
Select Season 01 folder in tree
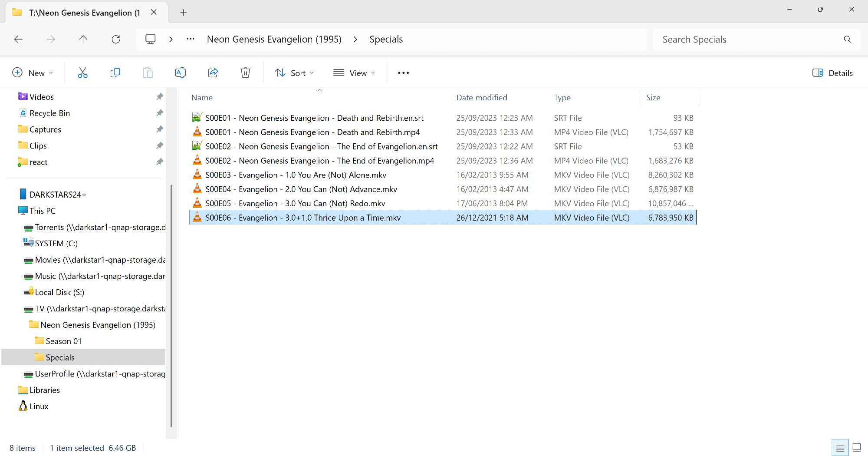pyautogui.click(x=63, y=341)
